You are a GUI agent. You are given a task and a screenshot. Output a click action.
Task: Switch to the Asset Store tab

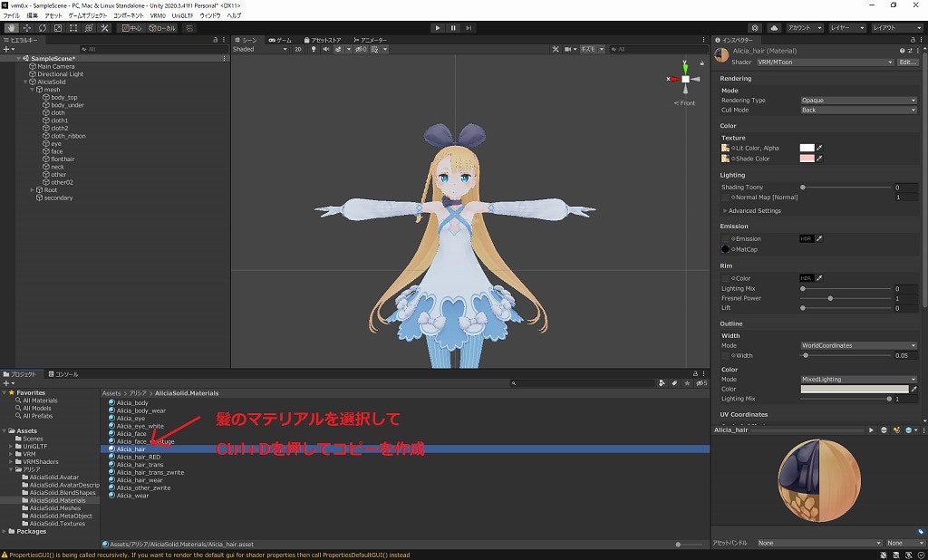pyautogui.click(x=323, y=40)
